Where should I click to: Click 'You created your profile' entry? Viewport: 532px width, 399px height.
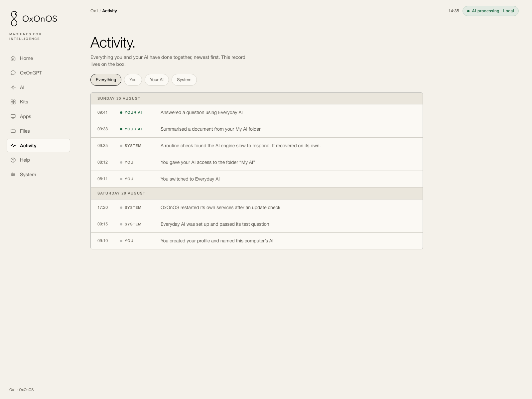click(257, 241)
